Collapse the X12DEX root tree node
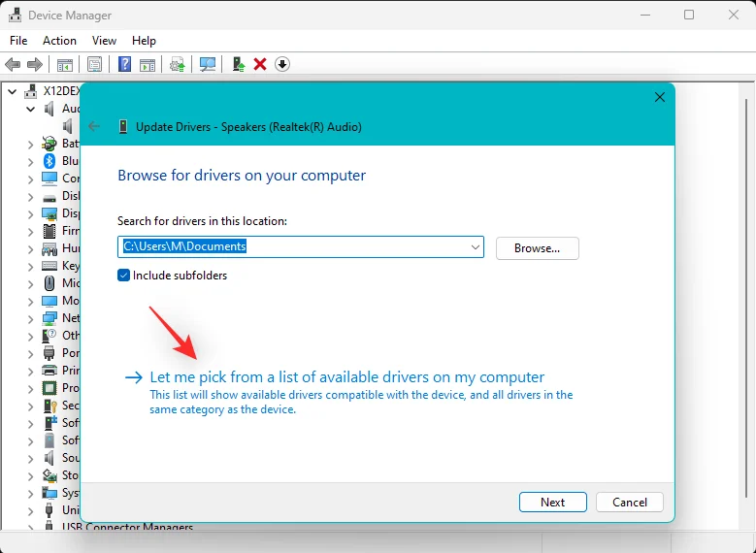756x553 pixels. 13,91
